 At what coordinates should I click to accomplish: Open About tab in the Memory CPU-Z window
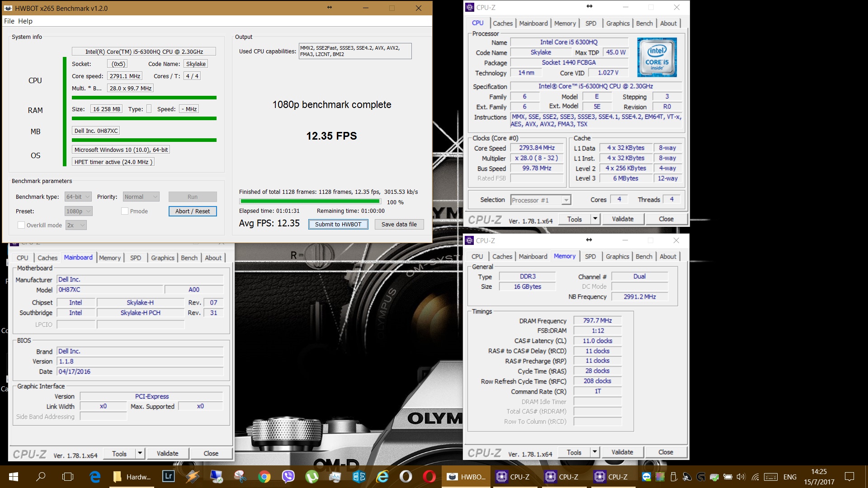coord(668,256)
